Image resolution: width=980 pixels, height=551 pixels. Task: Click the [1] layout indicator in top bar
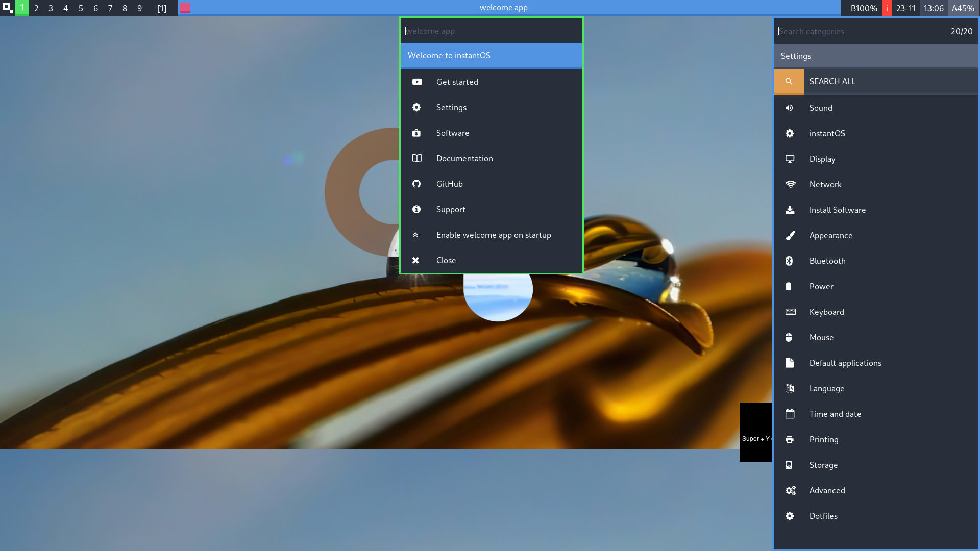(x=162, y=8)
